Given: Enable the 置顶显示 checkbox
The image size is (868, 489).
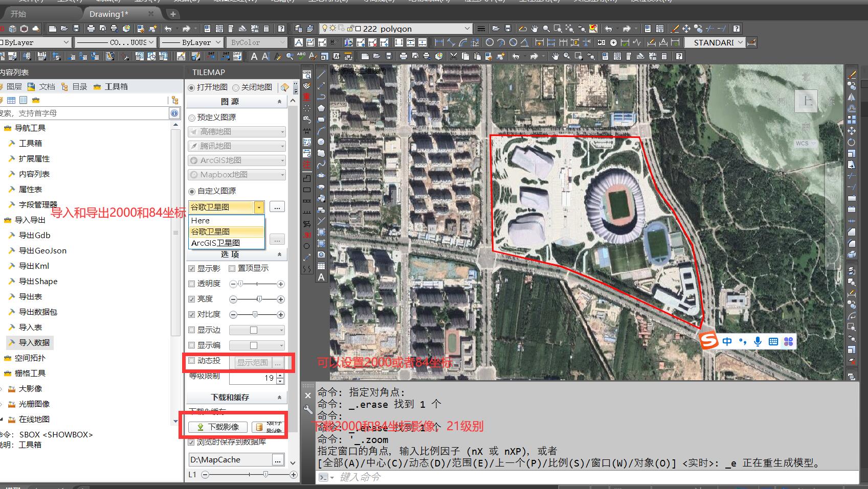Looking at the screenshot, I should [x=232, y=268].
